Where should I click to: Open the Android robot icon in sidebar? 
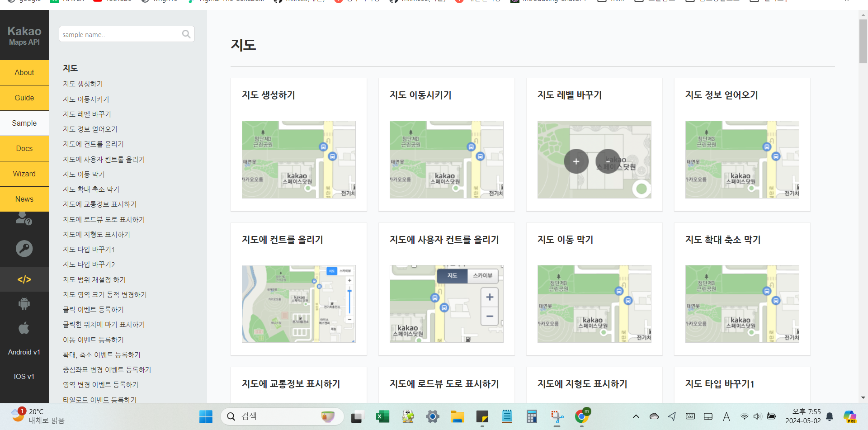pyautogui.click(x=24, y=304)
